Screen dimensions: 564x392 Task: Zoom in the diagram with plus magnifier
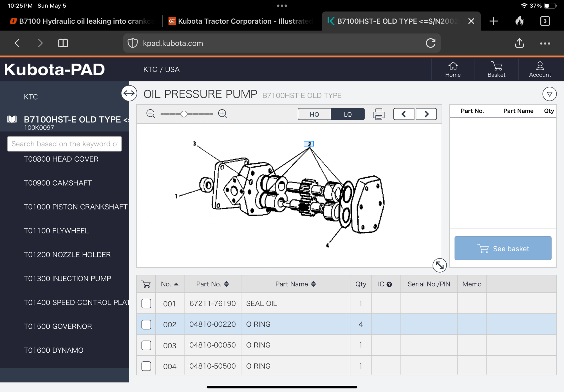223,114
